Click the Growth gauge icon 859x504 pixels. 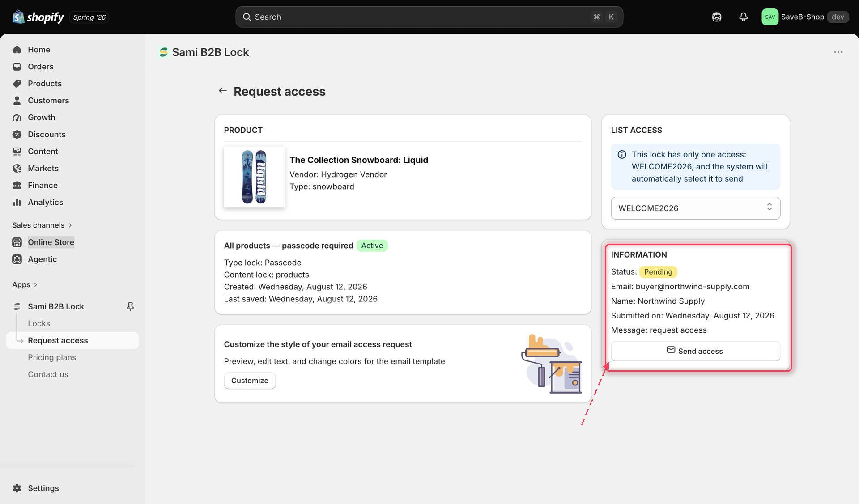pos(17,118)
